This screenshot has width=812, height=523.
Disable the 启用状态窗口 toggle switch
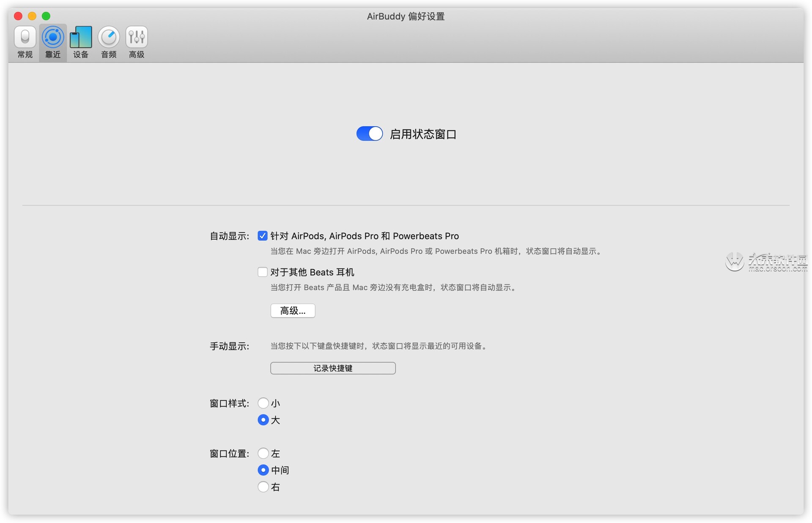[x=369, y=134]
